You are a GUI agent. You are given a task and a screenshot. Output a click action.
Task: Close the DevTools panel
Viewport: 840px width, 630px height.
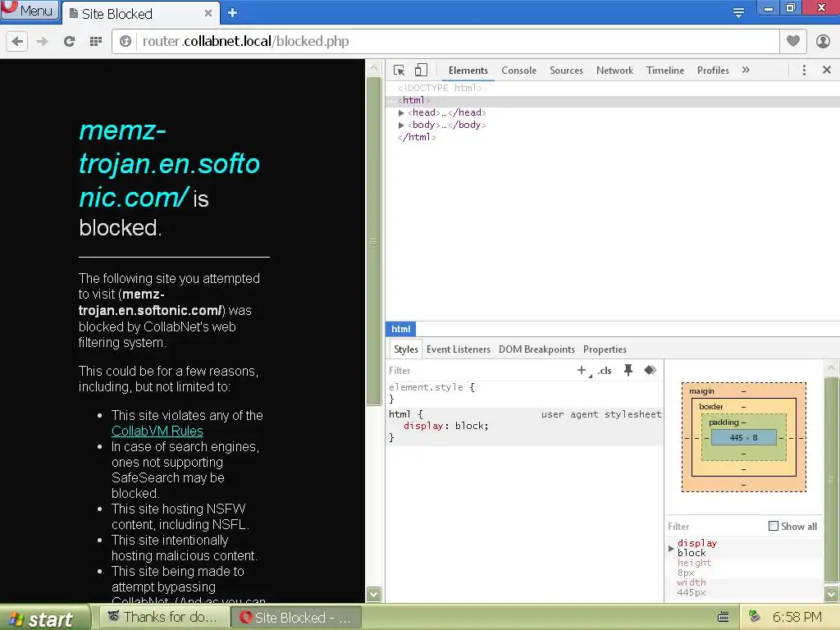tap(827, 71)
